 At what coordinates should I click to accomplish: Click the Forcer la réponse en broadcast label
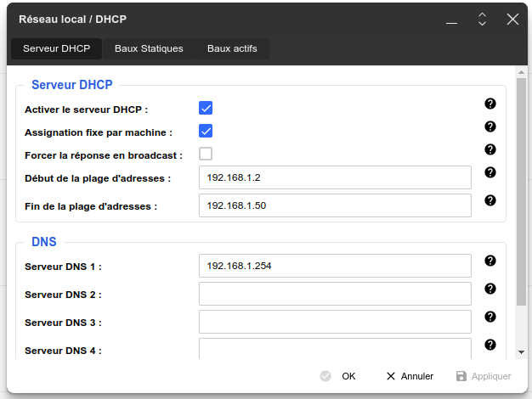(104, 155)
